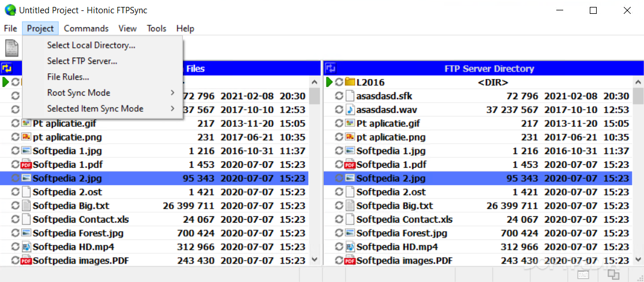
Task: Click date 2013-11-20 in the FTP pane
Action: [571, 123]
